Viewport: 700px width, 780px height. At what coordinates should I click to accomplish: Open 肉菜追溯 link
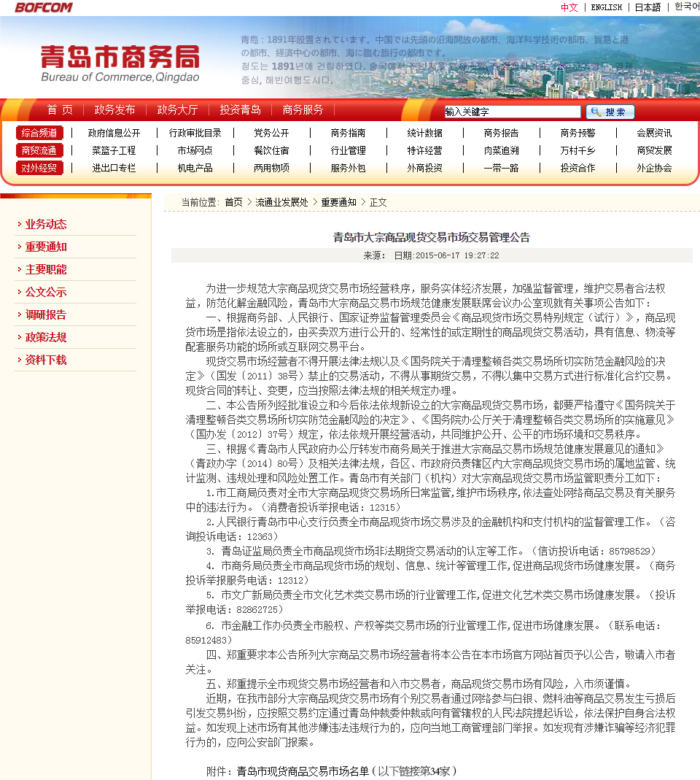click(501, 150)
